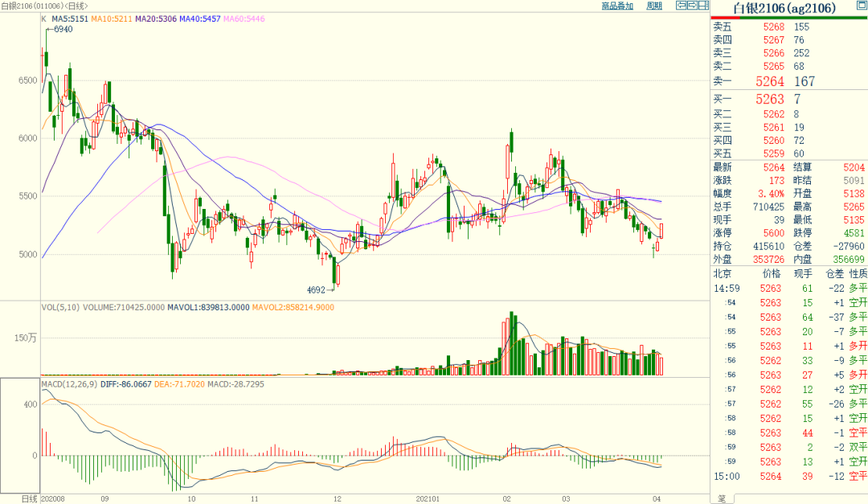
Task: Click the 最高 high price 5265
Action: click(x=854, y=207)
